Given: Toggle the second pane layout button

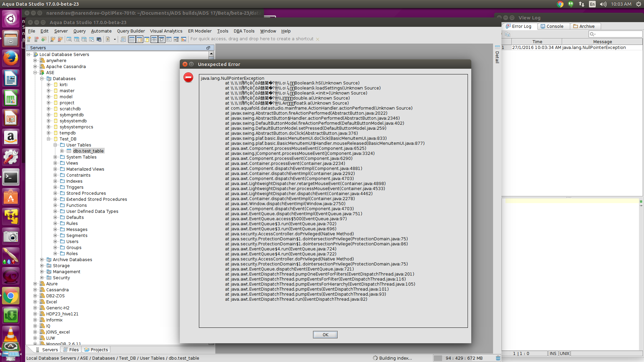Looking at the screenshot, I should 139,39.
